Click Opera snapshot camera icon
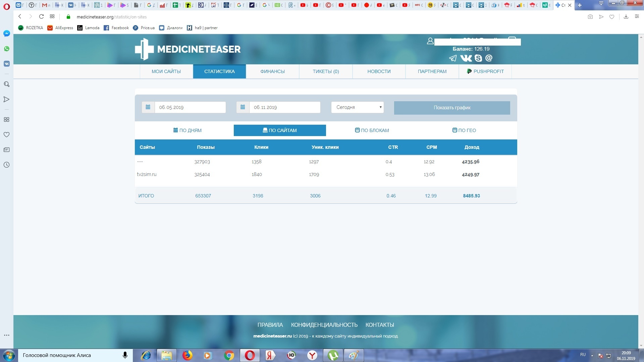The width and height of the screenshot is (644, 362). click(590, 17)
